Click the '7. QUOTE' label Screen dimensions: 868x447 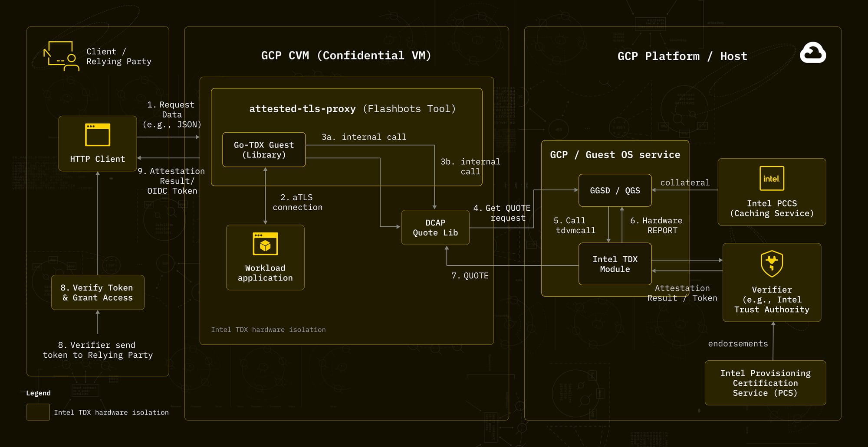pyautogui.click(x=470, y=276)
